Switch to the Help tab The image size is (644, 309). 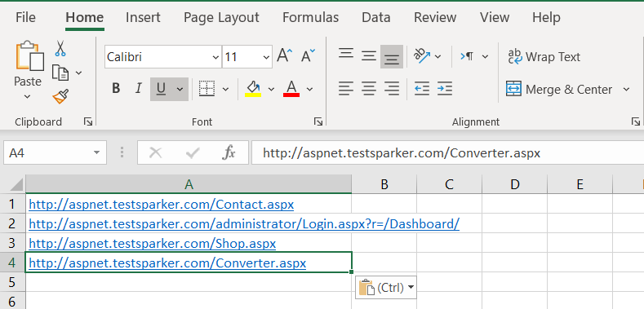coord(546,17)
